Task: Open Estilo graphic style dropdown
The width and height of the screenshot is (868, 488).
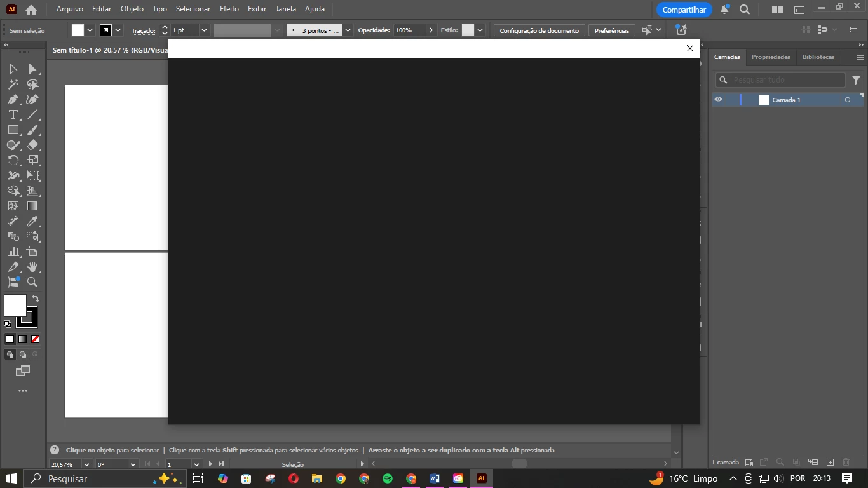Action: tap(480, 30)
